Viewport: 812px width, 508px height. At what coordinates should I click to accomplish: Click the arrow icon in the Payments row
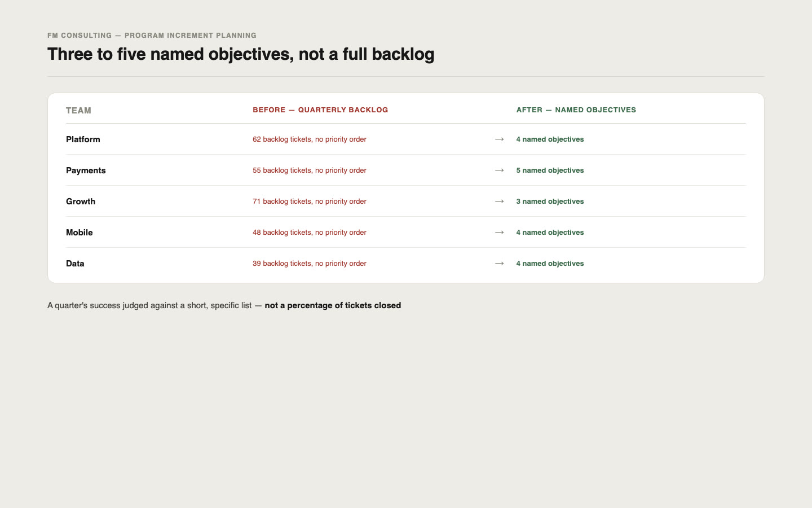tap(499, 170)
